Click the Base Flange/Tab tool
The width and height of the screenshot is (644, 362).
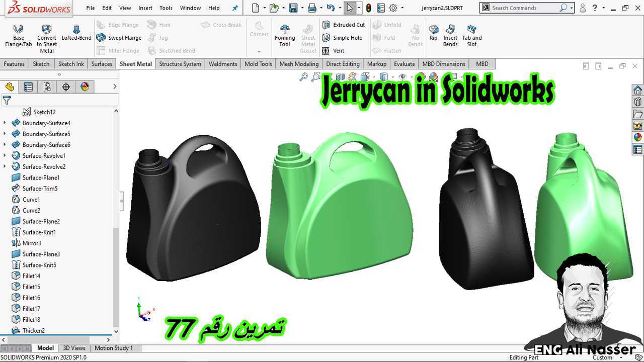[x=18, y=36]
